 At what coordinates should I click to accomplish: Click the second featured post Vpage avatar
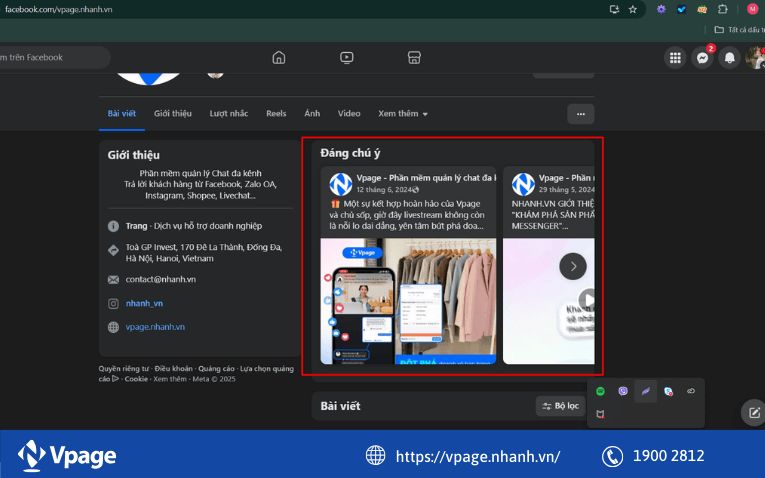[x=523, y=184]
